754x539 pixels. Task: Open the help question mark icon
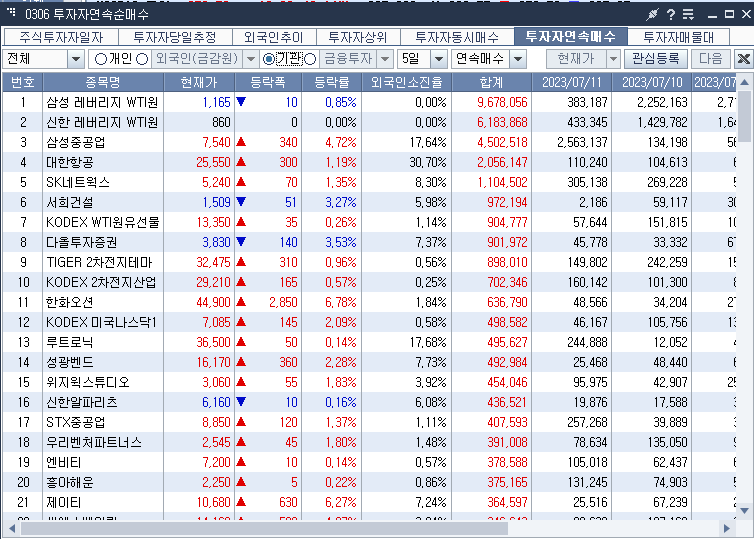671,14
